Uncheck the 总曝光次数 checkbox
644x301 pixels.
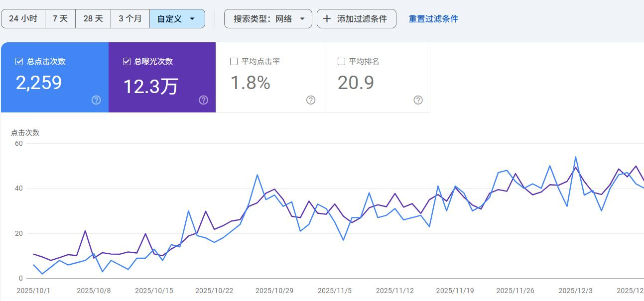(127, 62)
